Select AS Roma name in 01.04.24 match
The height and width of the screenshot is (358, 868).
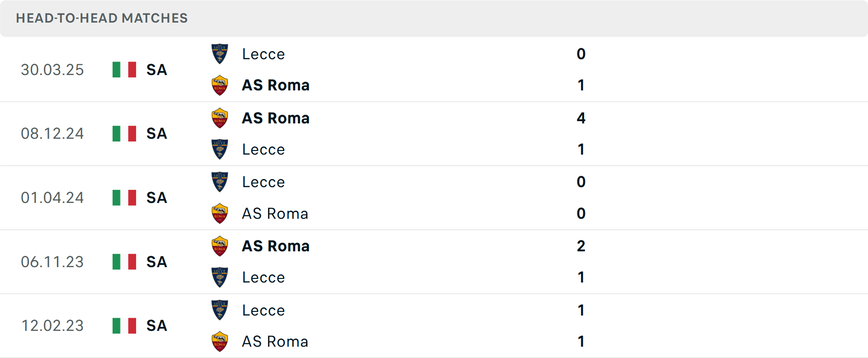pyautogui.click(x=275, y=213)
